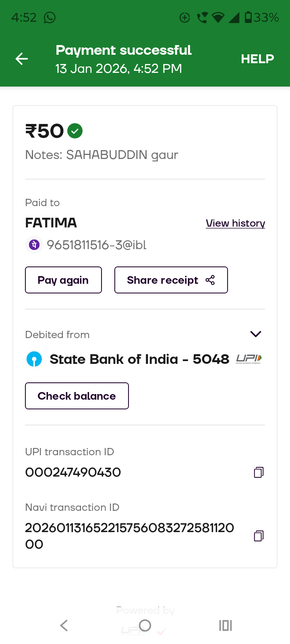Copy the Navi transaction ID
290x644 pixels.
pos(259,536)
